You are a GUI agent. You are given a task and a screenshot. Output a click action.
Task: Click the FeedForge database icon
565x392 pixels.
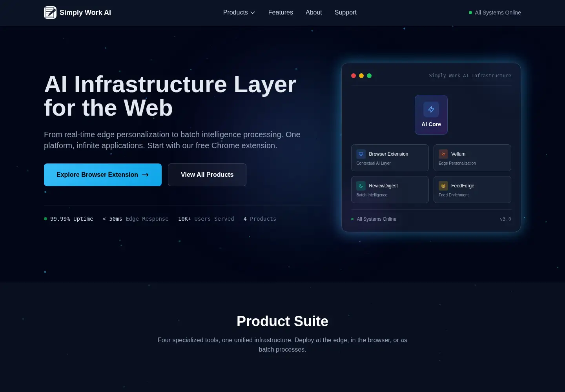[443, 186]
